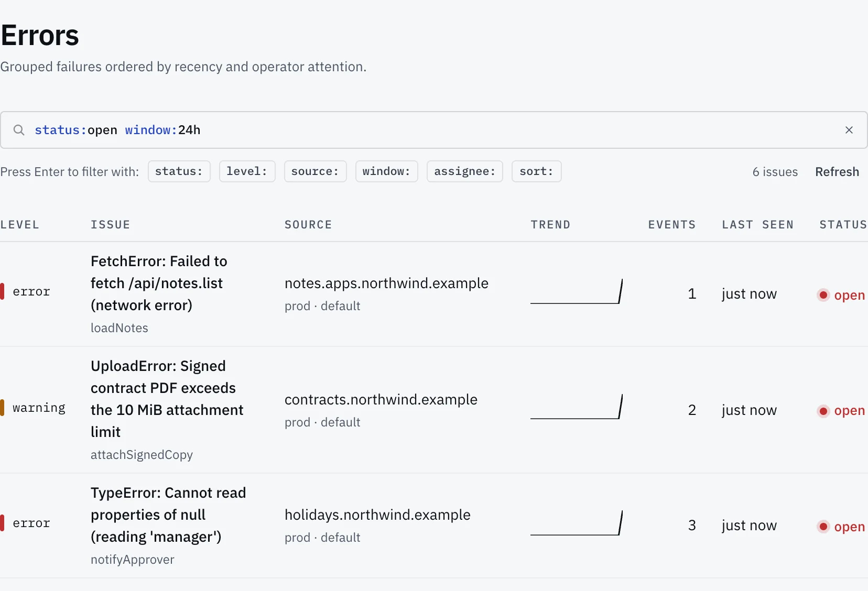Insert the assignee: filter chip
Image resolution: width=868 pixels, height=591 pixels.
465,171
